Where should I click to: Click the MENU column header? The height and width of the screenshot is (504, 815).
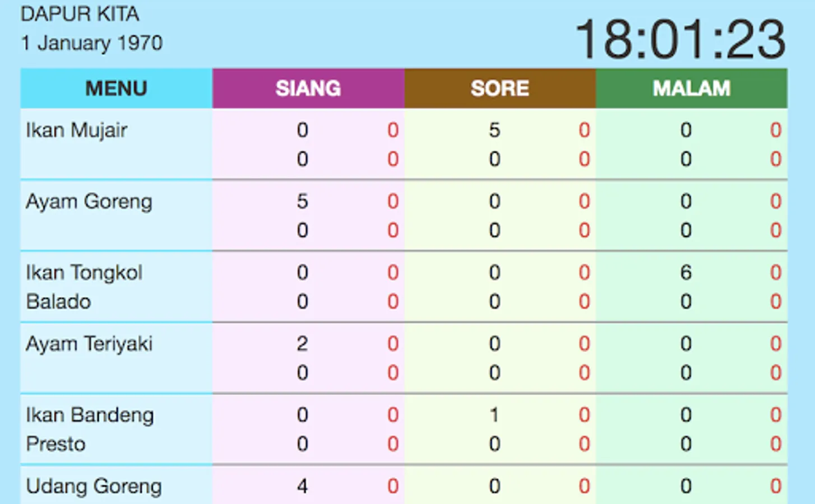click(x=117, y=88)
